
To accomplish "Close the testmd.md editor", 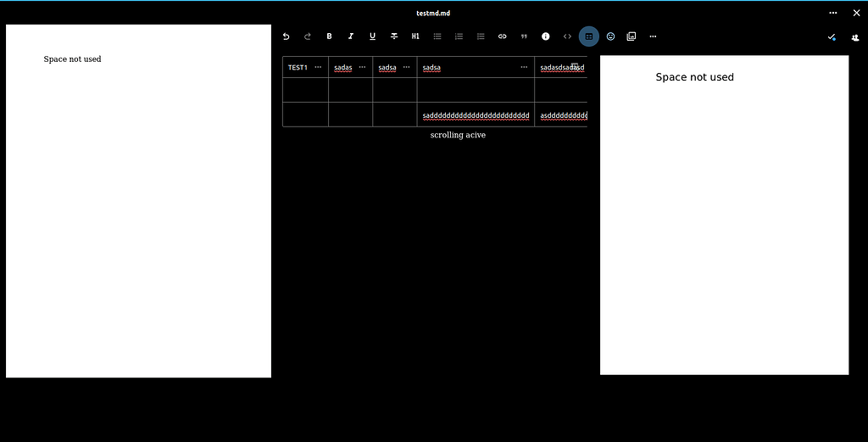I will 856,13.
